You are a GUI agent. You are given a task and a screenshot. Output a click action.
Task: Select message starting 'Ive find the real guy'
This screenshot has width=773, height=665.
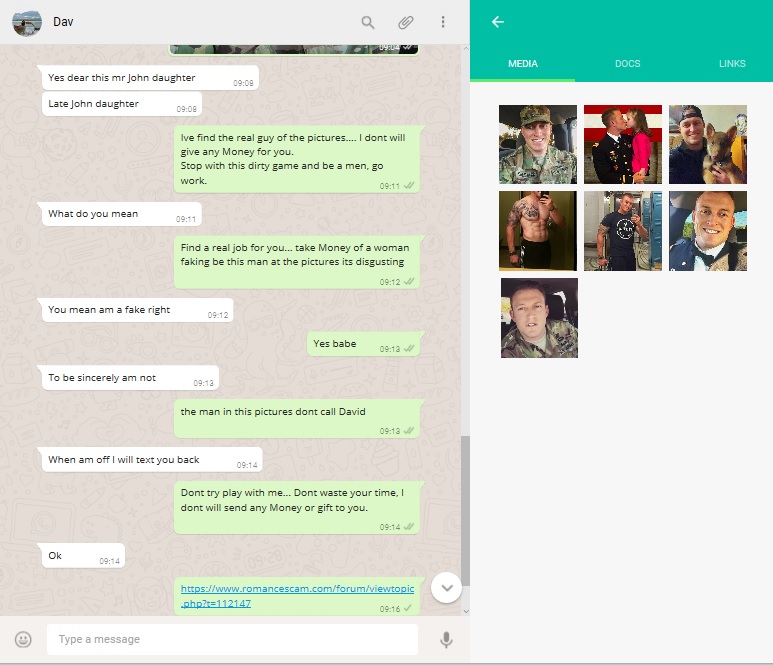pyautogui.click(x=297, y=159)
